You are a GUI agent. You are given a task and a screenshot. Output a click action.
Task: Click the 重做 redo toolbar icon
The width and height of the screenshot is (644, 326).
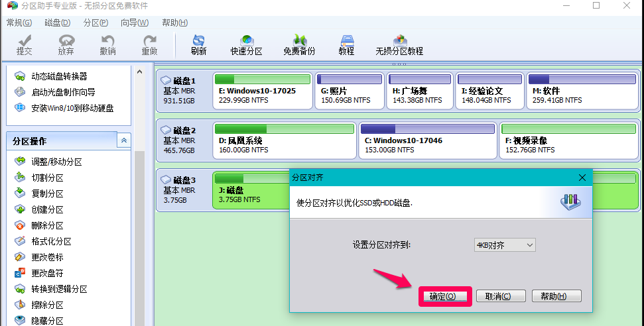click(149, 44)
